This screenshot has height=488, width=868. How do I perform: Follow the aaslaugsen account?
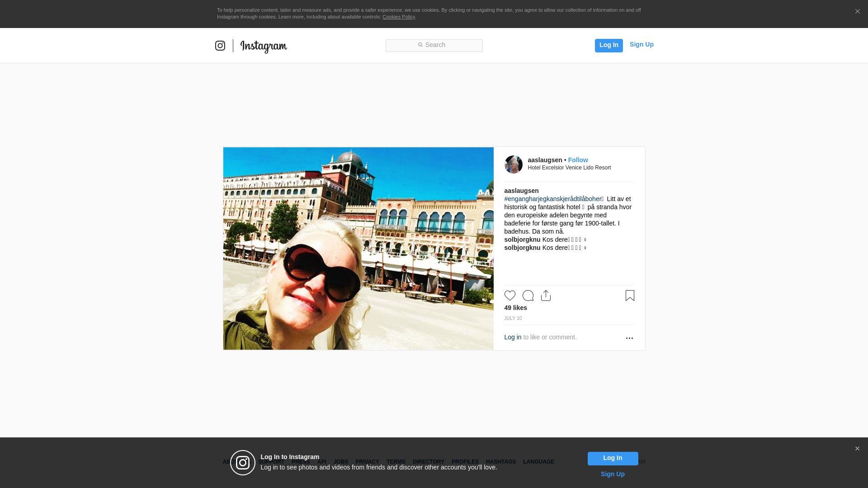(x=578, y=160)
